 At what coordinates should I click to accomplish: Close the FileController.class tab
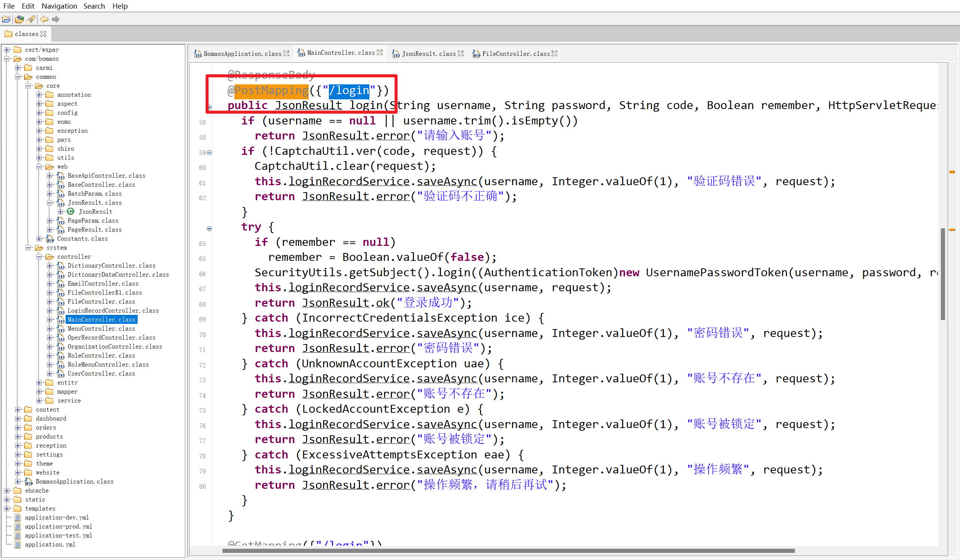click(555, 54)
